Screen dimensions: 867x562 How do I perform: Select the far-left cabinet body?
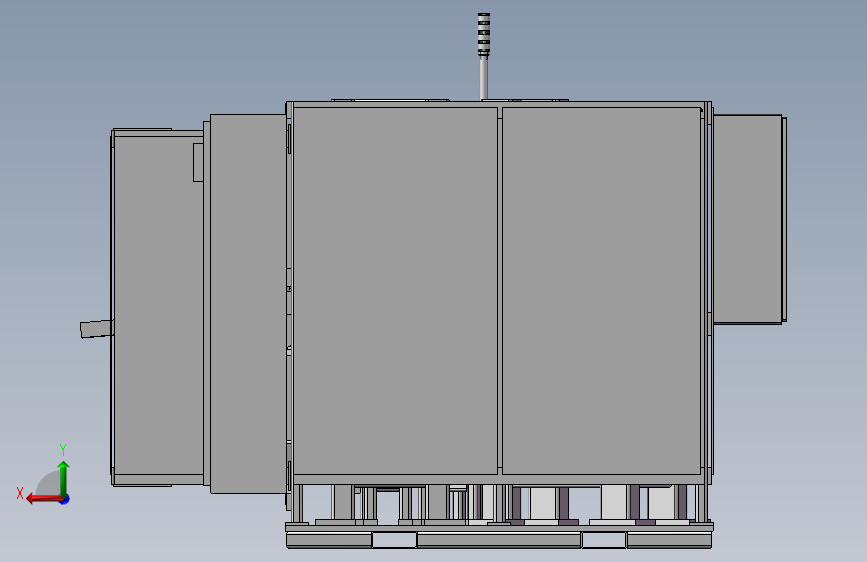(158, 308)
